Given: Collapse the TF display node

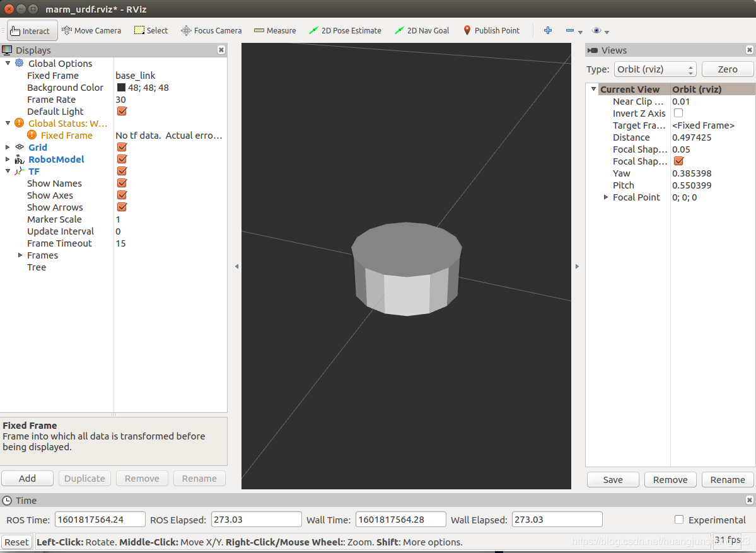Looking at the screenshot, I should tap(8, 171).
